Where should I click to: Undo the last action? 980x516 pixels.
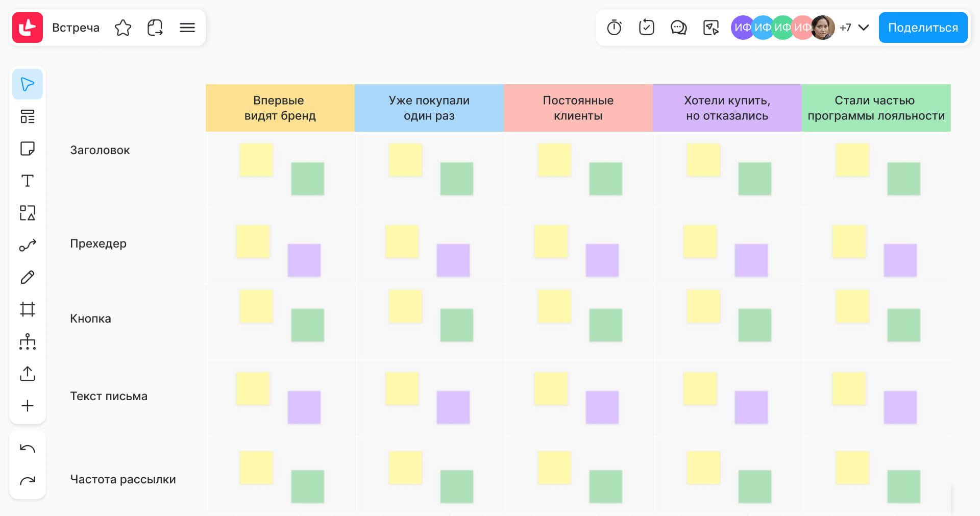[x=28, y=449]
